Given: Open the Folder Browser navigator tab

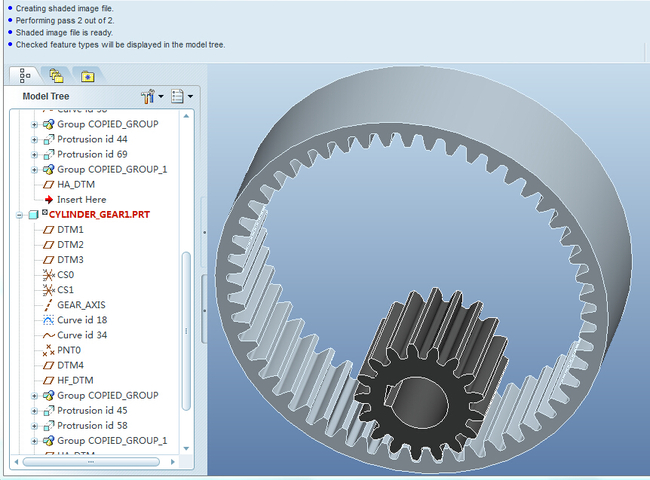Looking at the screenshot, I should click(56, 75).
